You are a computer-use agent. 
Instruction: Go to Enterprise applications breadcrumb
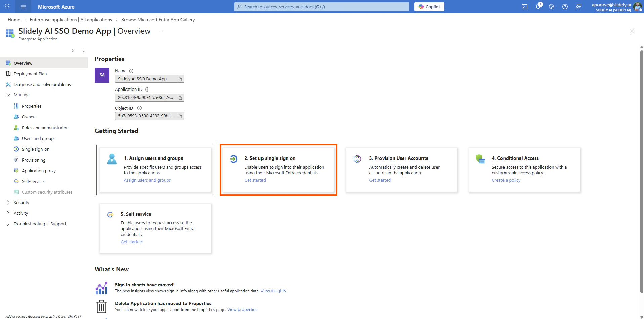tap(71, 20)
